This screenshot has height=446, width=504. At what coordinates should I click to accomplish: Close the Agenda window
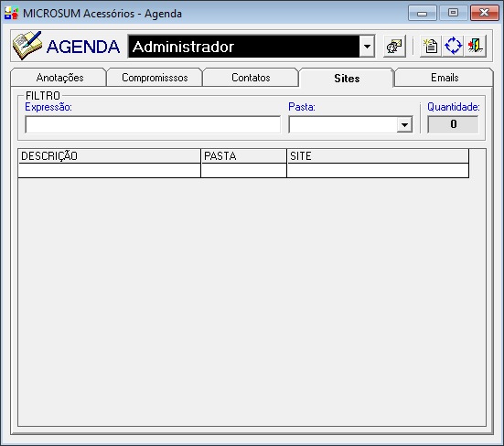click(484, 13)
